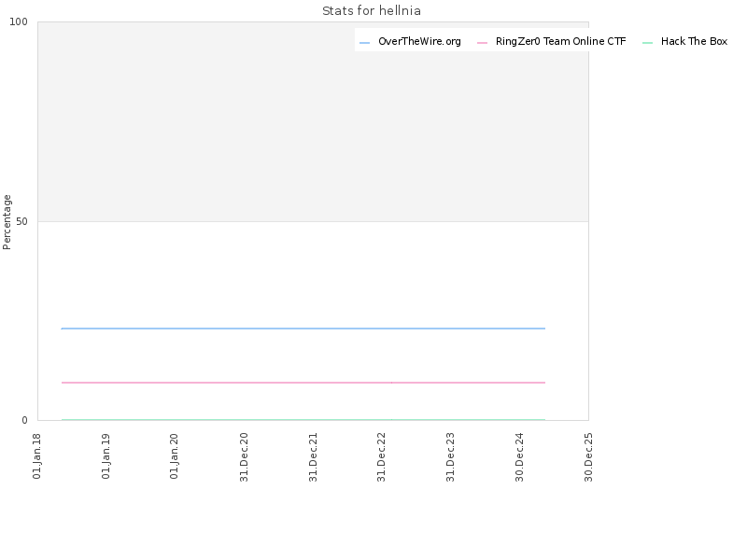Click the Percentage y-axis label
The width and height of the screenshot is (747, 560).
[7, 222]
